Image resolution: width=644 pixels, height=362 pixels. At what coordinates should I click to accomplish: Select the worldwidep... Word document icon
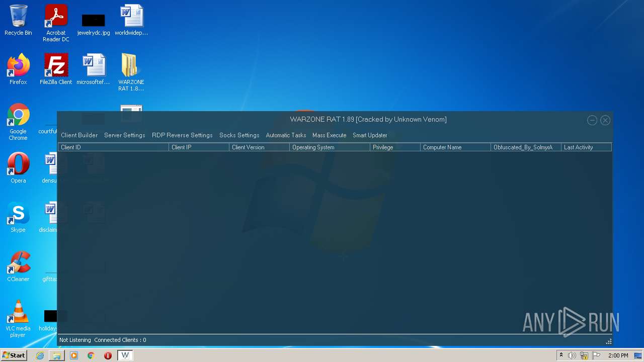pyautogui.click(x=131, y=20)
